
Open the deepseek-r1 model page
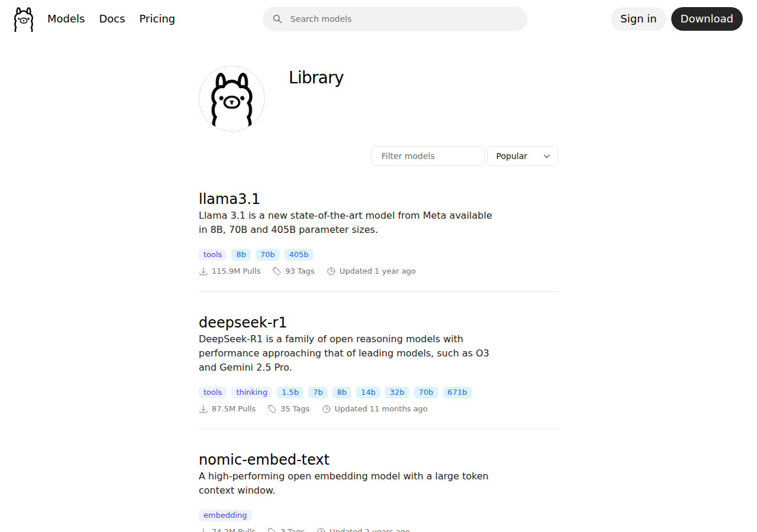[243, 322]
